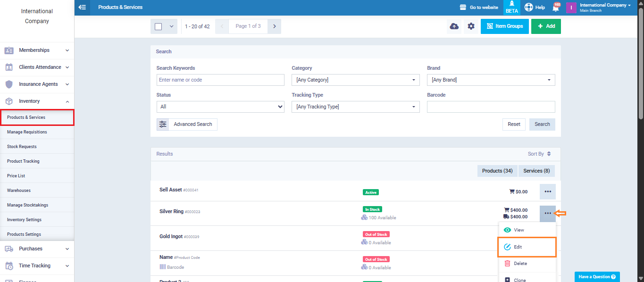This screenshot has height=282, width=644.
Task: Click the Search Keywords input field
Action: tap(220, 80)
